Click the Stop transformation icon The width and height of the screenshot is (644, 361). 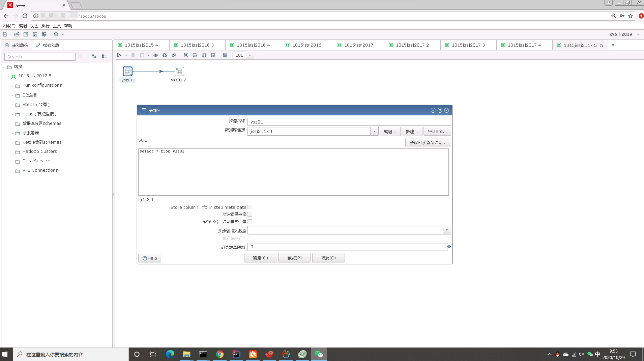pos(142,55)
